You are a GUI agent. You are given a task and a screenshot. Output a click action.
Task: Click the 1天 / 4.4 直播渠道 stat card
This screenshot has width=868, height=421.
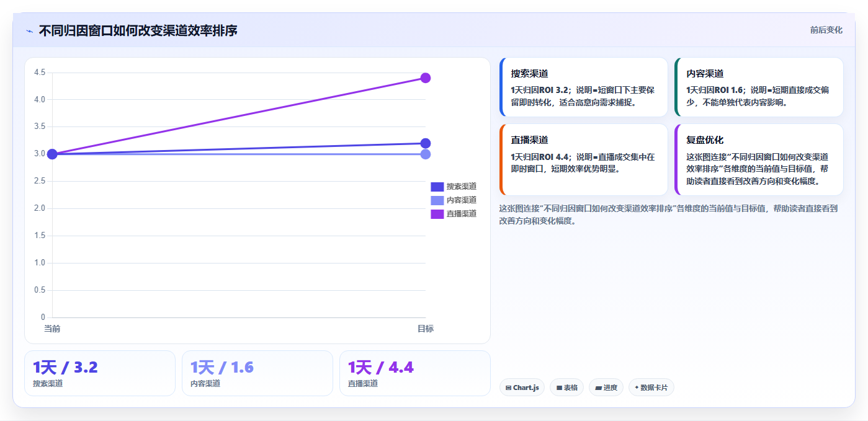(x=415, y=373)
